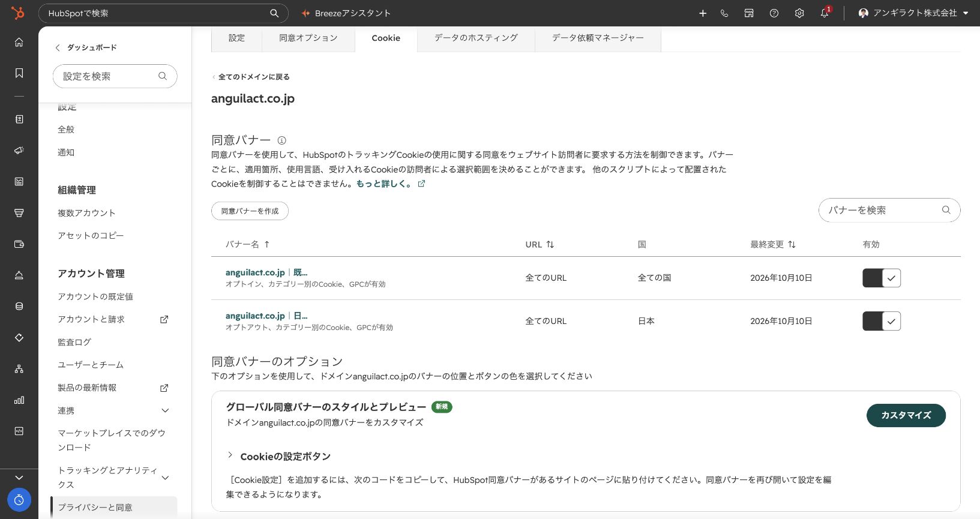Image resolution: width=980 pixels, height=519 pixels.
Task: Toggle the 全ての国 banner enabled switch
Action: 882,278
